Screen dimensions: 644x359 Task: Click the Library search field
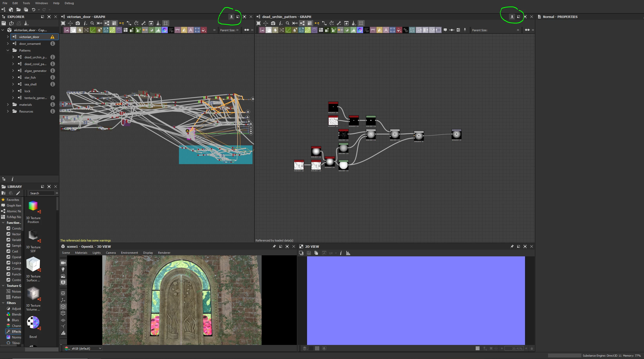[x=41, y=193]
